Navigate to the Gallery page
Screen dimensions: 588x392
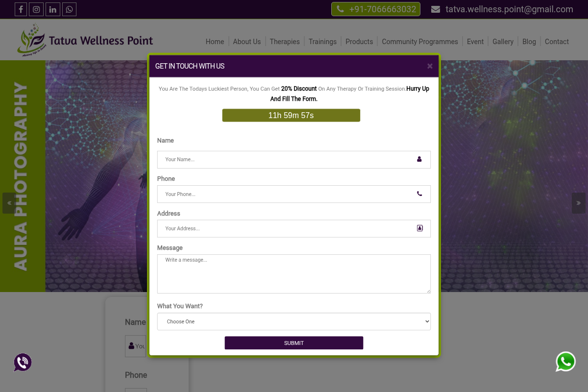[x=503, y=42]
